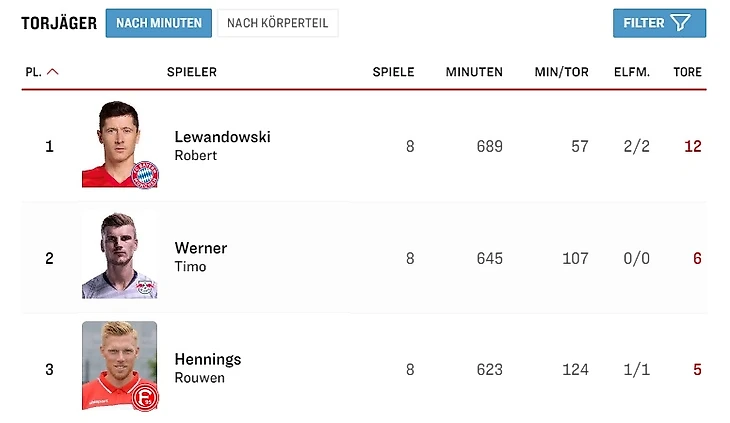
Task: Open Lewandowski player link
Action: coord(222,137)
